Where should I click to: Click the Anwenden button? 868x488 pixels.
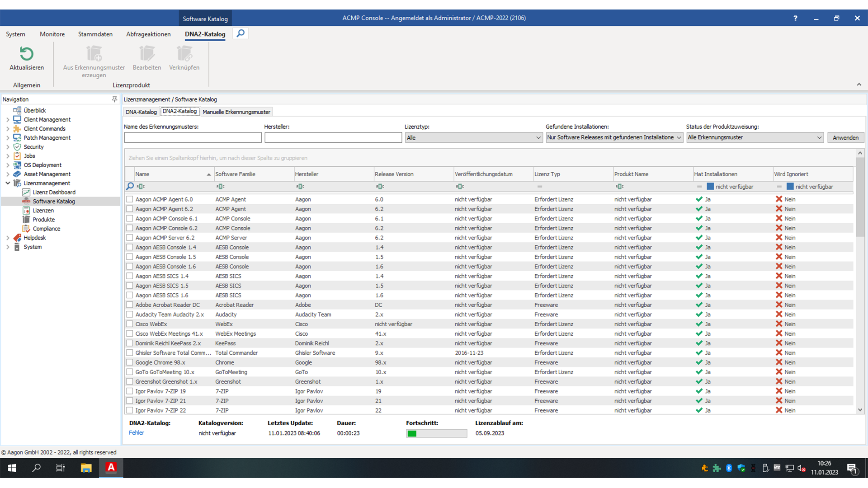click(x=845, y=138)
